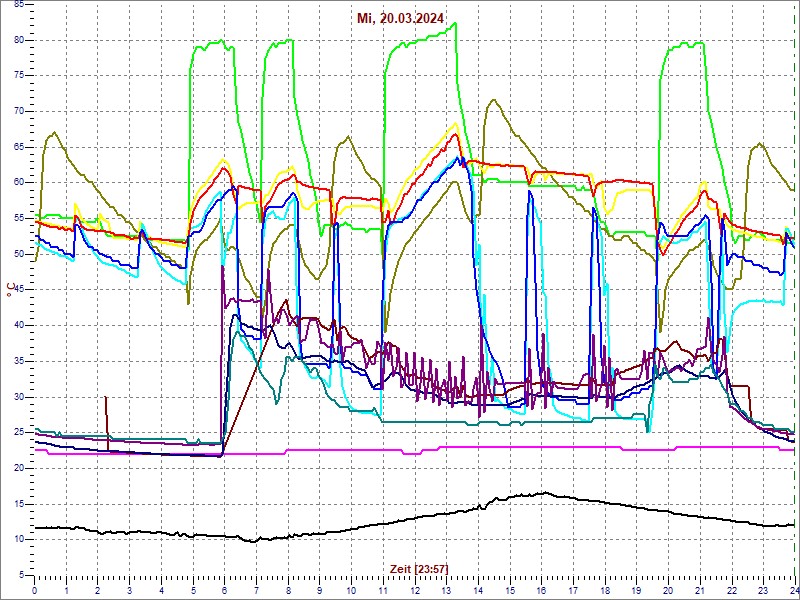The width and height of the screenshot is (800, 600).
Task: Select hour 18 on the time axis
Action: click(x=605, y=590)
